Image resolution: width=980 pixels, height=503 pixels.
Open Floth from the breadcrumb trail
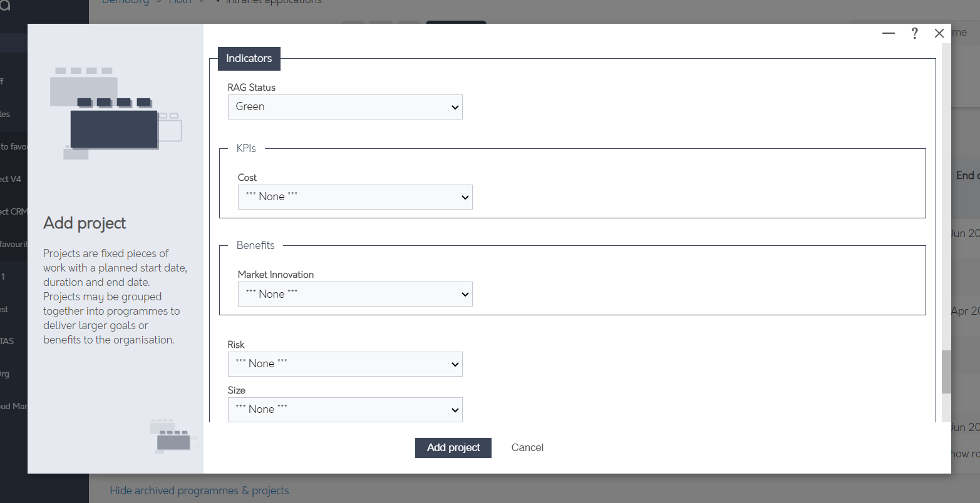[x=180, y=3]
